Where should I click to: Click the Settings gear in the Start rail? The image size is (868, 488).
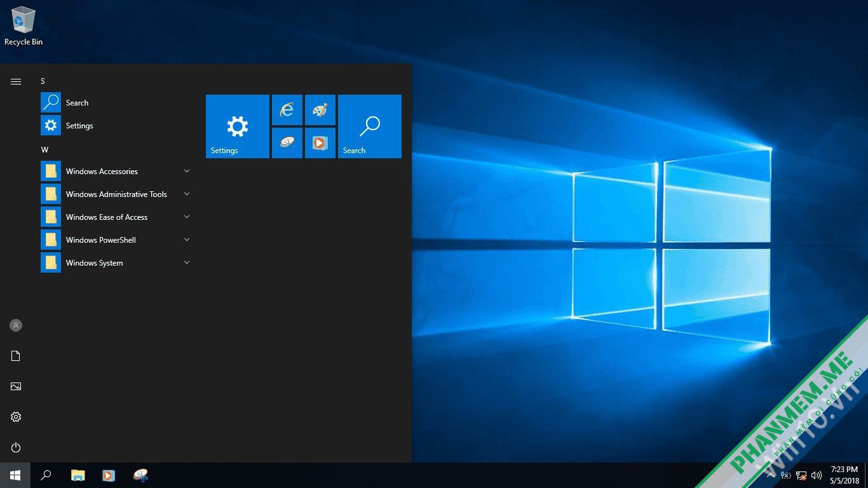pyautogui.click(x=16, y=417)
